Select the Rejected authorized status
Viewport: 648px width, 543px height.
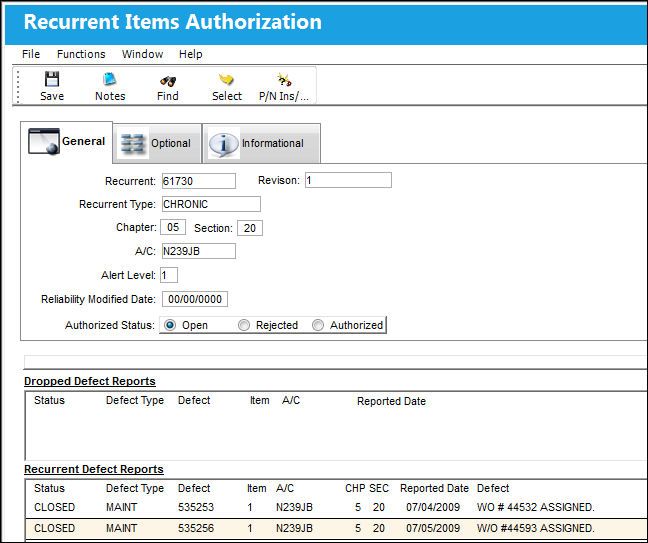(244, 325)
